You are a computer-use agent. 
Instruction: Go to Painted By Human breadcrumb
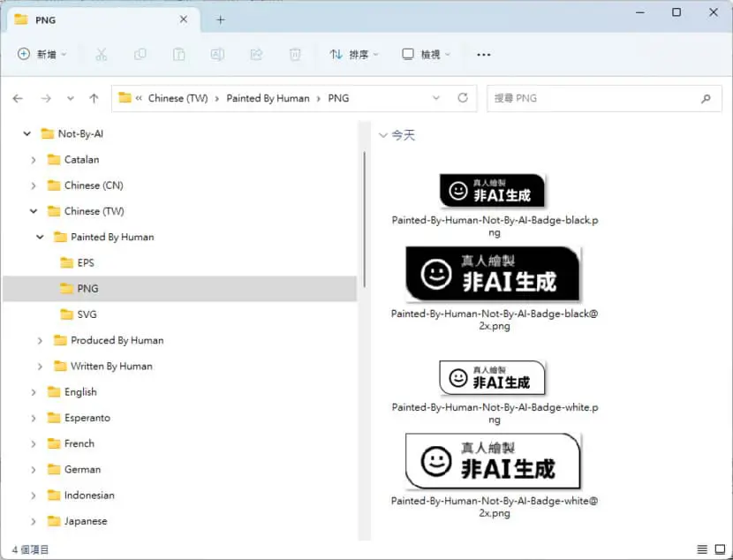tap(268, 98)
